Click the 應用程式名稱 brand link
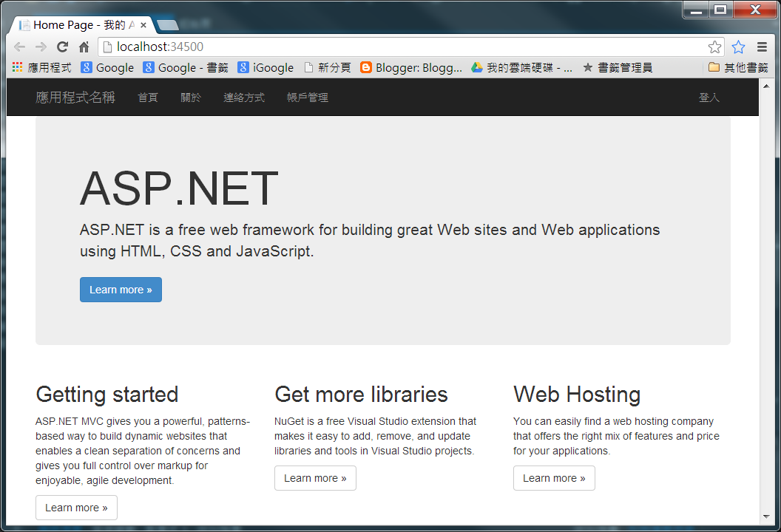The height and width of the screenshot is (532, 781). click(x=75, y=97)
